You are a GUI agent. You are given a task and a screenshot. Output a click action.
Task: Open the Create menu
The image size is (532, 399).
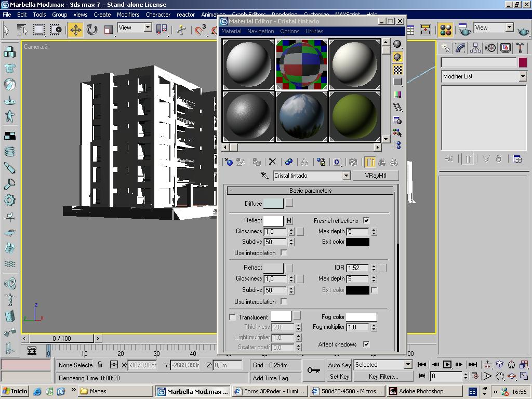click(102, 15)
